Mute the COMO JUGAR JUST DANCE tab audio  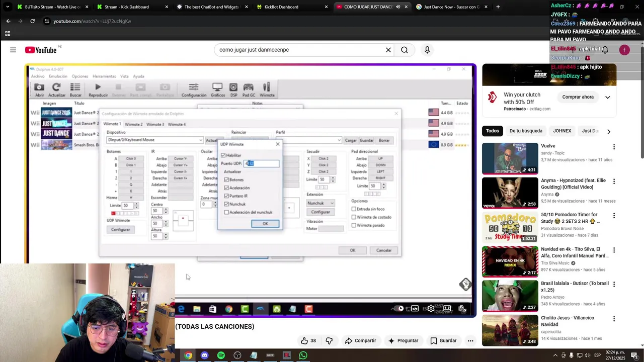click(398, 7)
